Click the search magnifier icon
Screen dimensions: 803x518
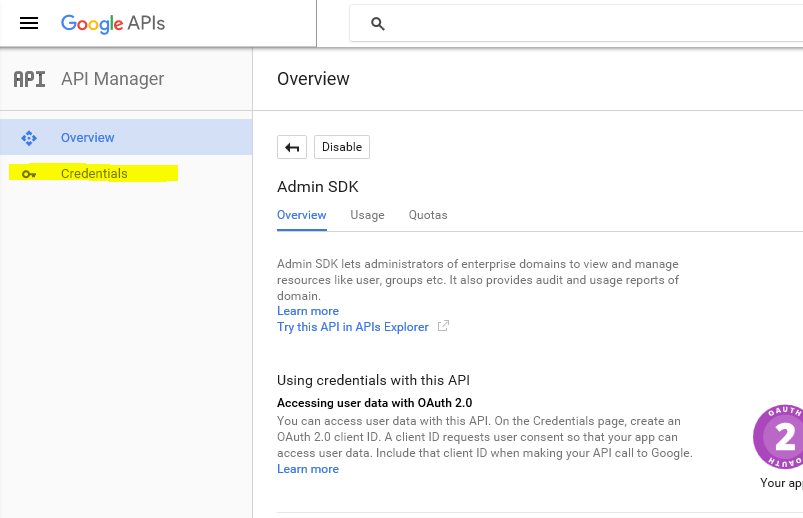(378, 24)
